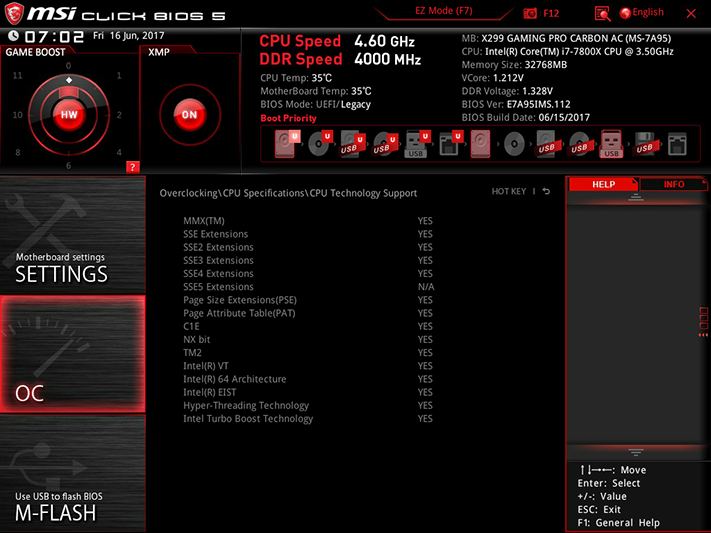Viewport: 711px width, 533px height.
Task: Select the UEFI CD/DVD boot device icon
Action: pyautogui.click(x=320, y=144)
